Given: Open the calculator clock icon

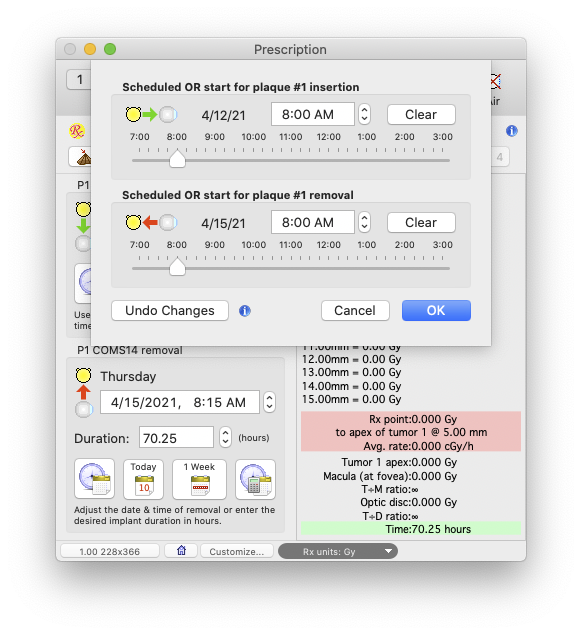Looking at the screenshot, I should (x=256, y=479).
